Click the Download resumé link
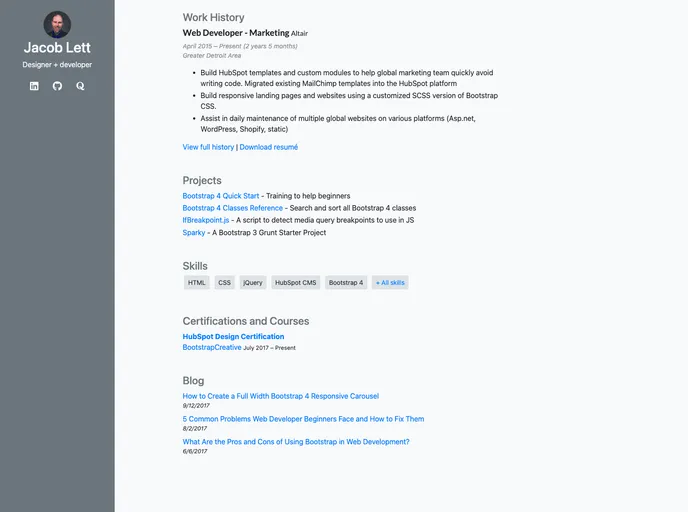This screenshot has height=512, width=688. (x=268, y=147)
